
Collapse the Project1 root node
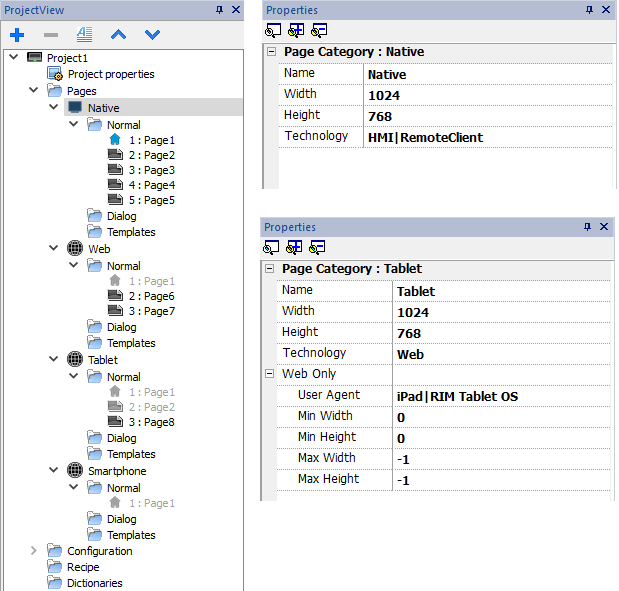pyautogui.click(x=13, y=58)
